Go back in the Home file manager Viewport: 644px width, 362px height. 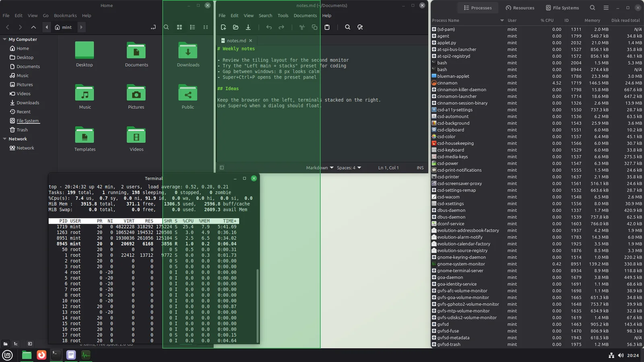tap(8, 27)
